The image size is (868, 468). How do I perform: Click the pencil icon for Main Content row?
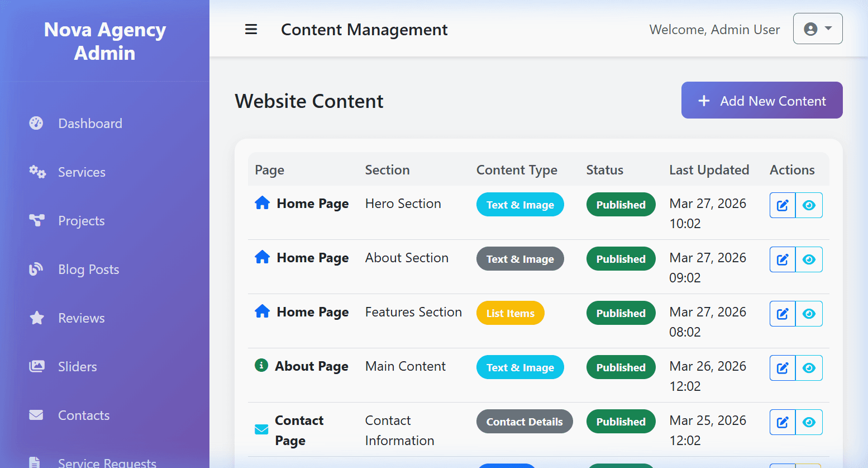coord(783,368)
